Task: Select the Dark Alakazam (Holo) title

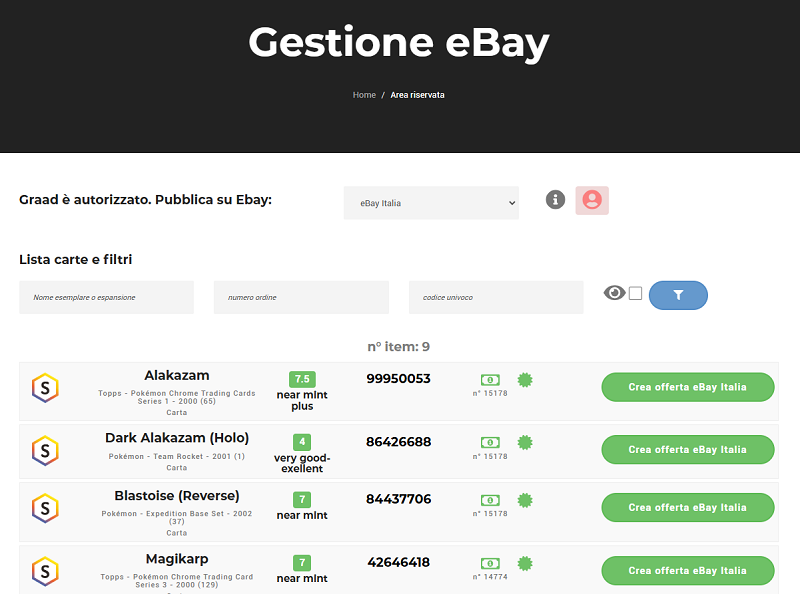Action: pos(177,438)
